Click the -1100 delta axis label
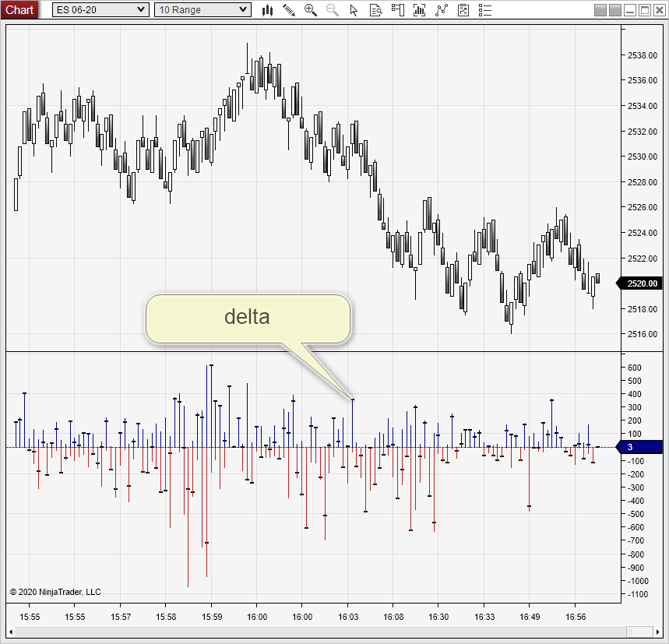Viewport: 669px width, 644px height. click(636, 594)
